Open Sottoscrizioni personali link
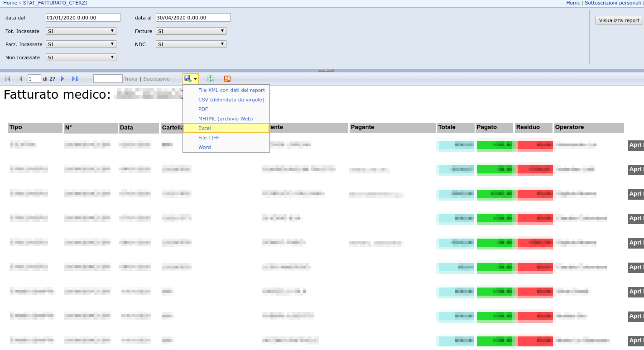This screenshot has height=350, width=644. click(x=613, y=3)
